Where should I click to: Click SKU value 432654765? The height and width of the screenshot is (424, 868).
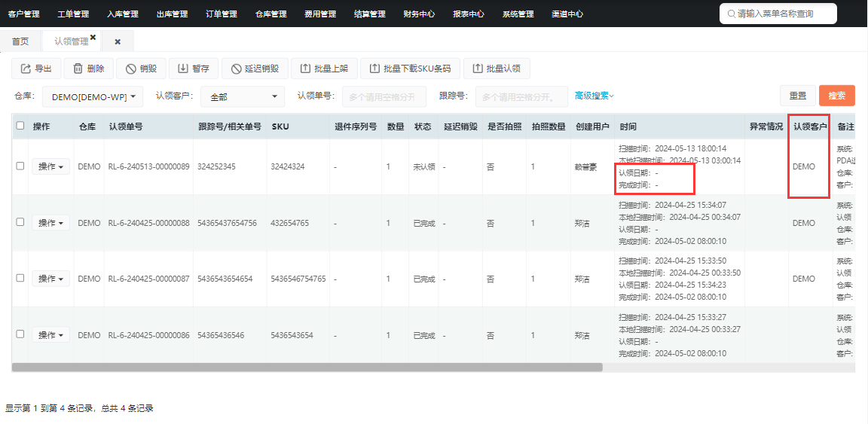tap(290, 222)
